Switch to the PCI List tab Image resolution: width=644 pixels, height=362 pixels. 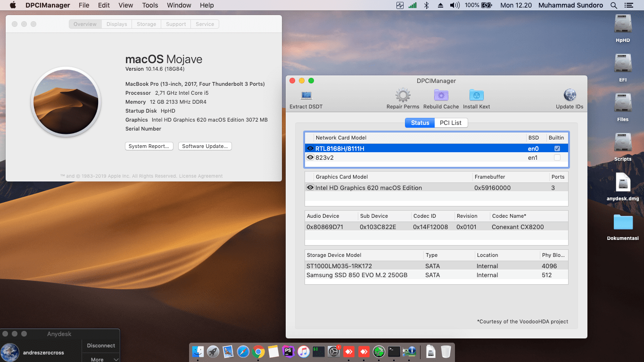coord(451,123)
